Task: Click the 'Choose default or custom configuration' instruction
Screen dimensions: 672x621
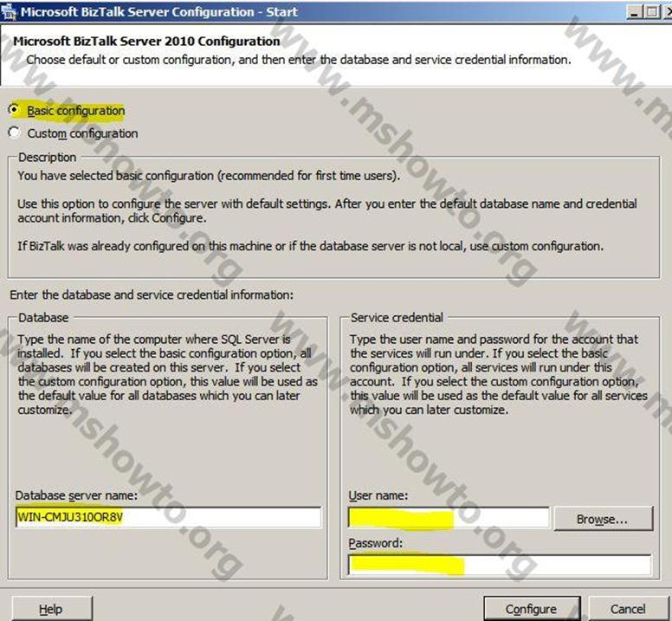Action: coord(299,60)
